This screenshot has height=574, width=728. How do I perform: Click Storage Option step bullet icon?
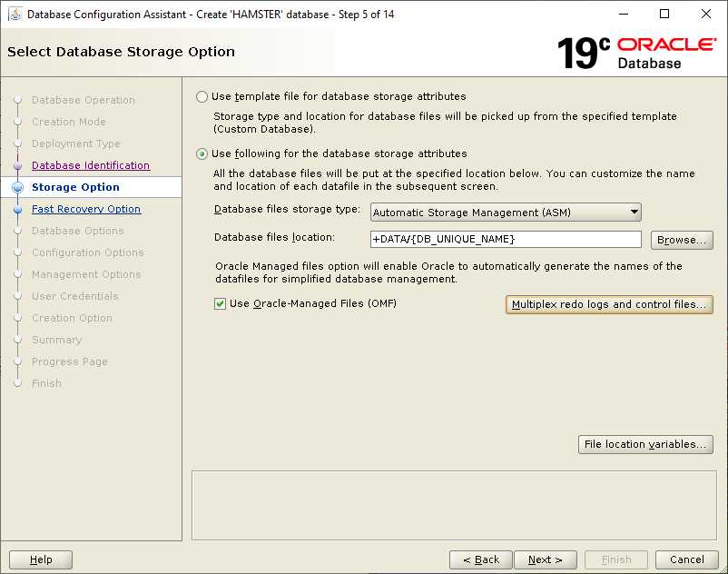18,188
